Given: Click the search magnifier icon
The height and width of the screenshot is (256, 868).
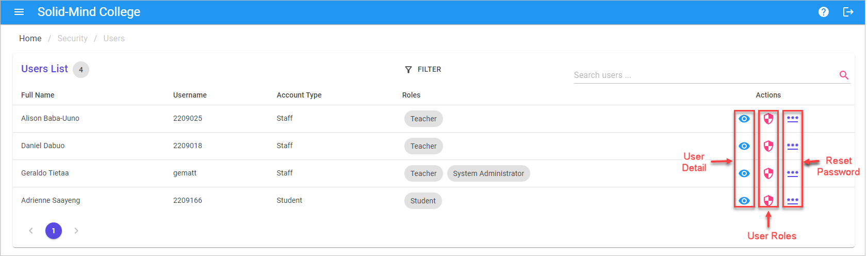Looking at the screenshot, I should tap(844, 75).
